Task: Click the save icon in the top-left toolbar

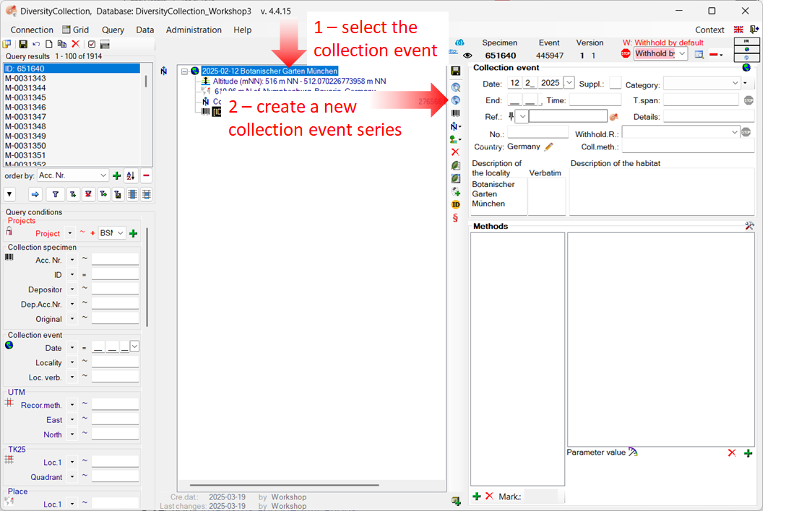Action: point(23,44)
